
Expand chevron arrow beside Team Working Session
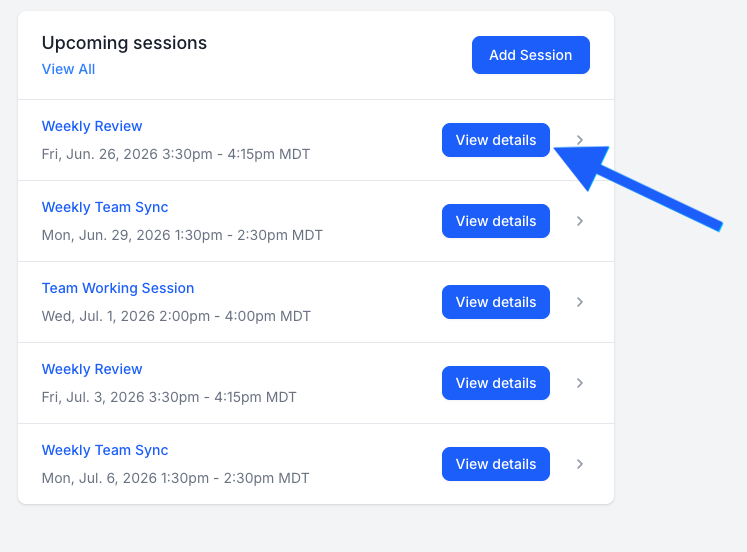click(580, 302)
